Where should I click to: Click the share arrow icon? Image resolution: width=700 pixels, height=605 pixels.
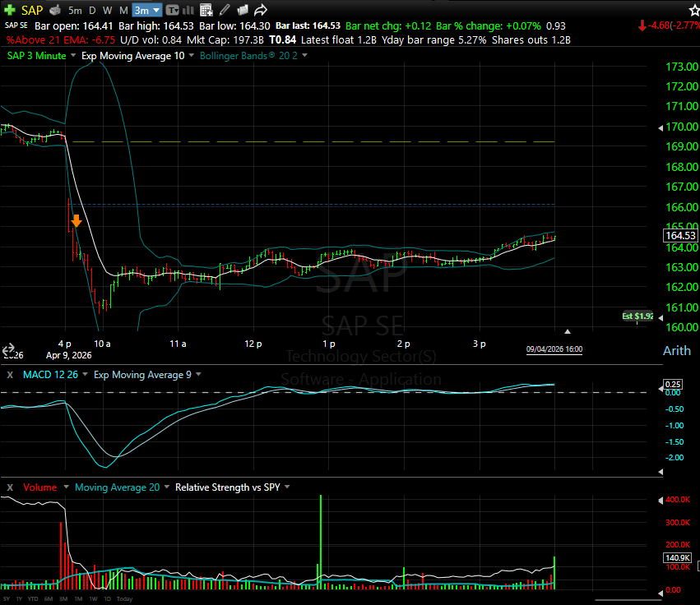(x=261, y=10)
